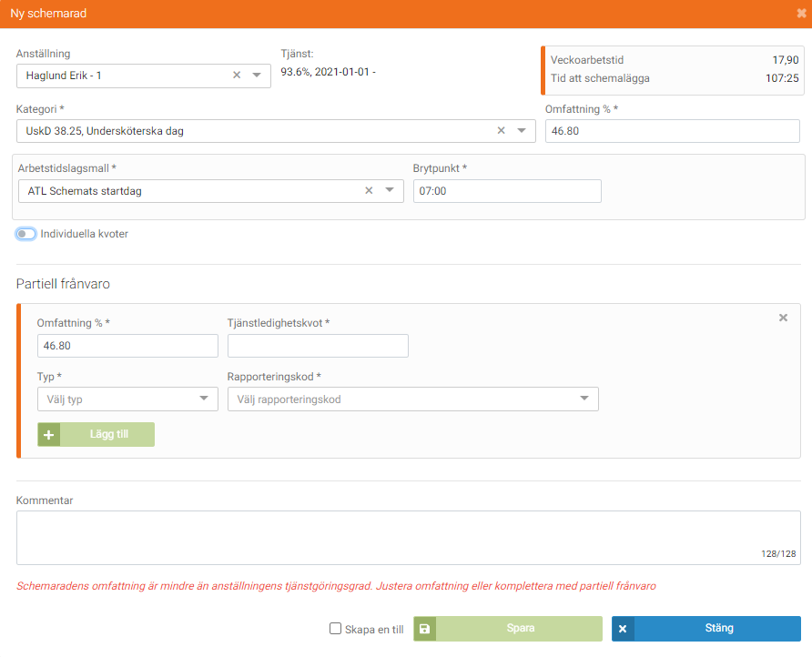The height and width of the screenshot is (657, 812).
Task: Click the X icon on Stäng button
Action: [x=624, y=629]
